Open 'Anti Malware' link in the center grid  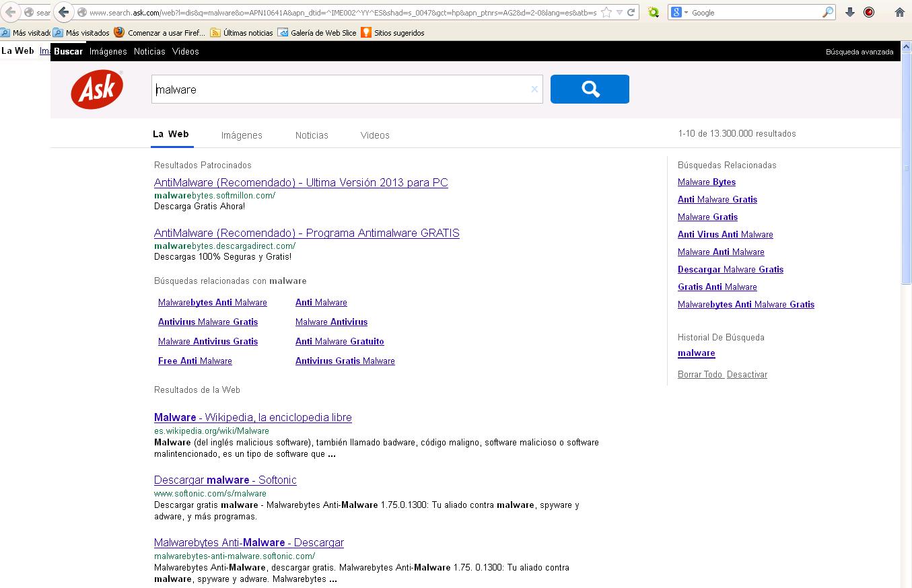pyautogui.click(x=321, y=303)
